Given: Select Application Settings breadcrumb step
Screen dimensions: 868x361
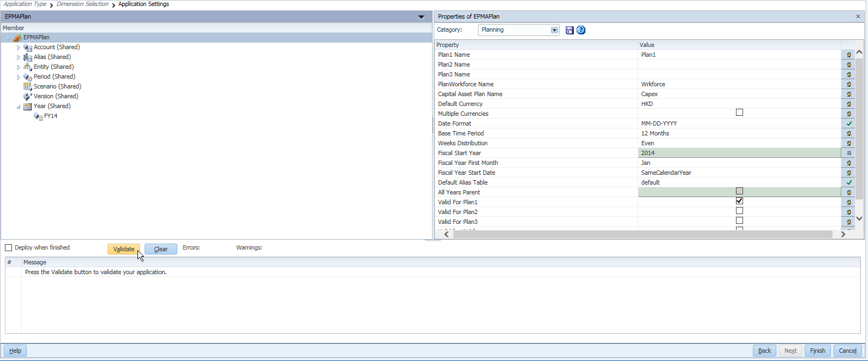Looking at the screenshot, I should [x=143, y=4].
